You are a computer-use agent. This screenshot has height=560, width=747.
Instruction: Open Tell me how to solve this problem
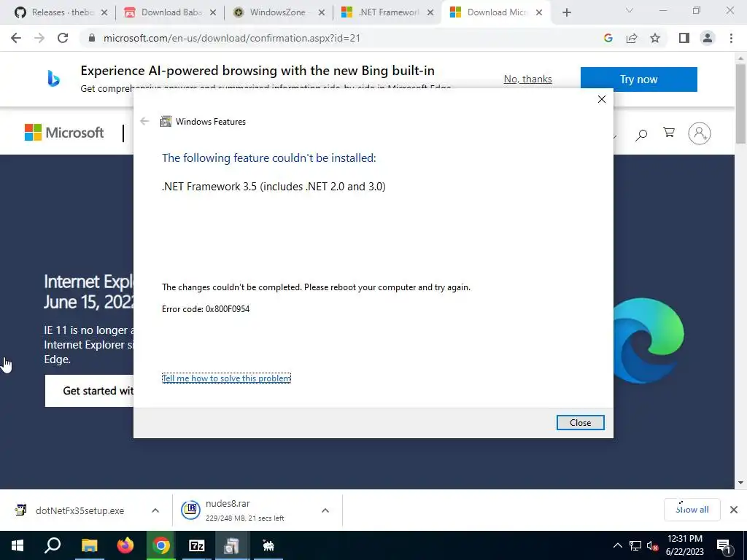[x=226, y=378]
